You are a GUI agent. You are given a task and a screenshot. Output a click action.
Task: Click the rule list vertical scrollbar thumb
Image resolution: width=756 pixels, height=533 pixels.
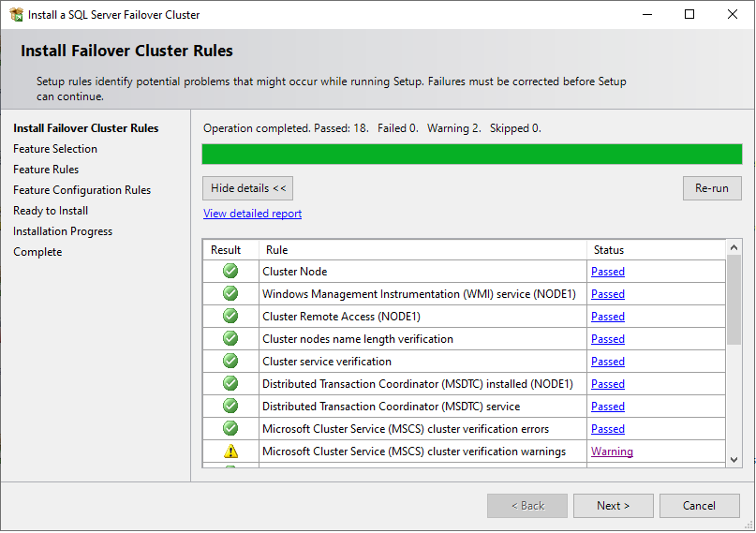tap(734, 300)
